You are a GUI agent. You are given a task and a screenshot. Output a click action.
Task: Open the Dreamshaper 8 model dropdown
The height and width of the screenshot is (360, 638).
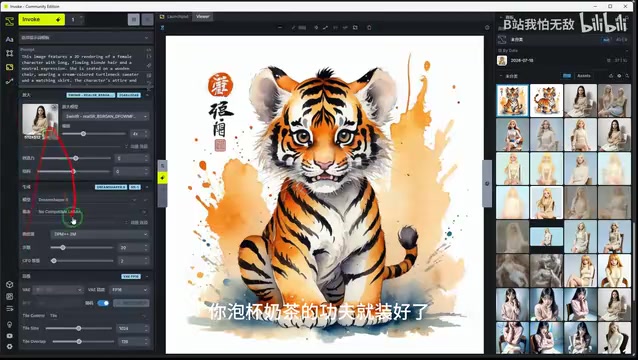coord(86,200)
